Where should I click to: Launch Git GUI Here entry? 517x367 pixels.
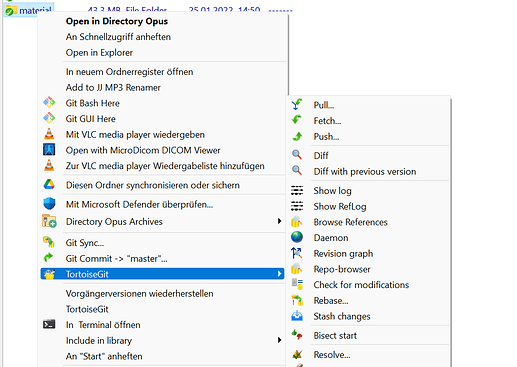tap(91, 119)
